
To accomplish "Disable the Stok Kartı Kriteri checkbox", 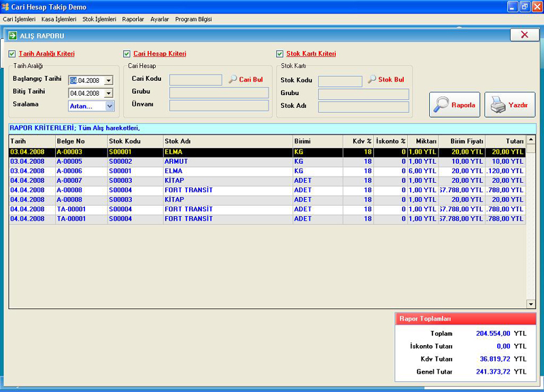I will pyautogui.click(x=279, y=54).
